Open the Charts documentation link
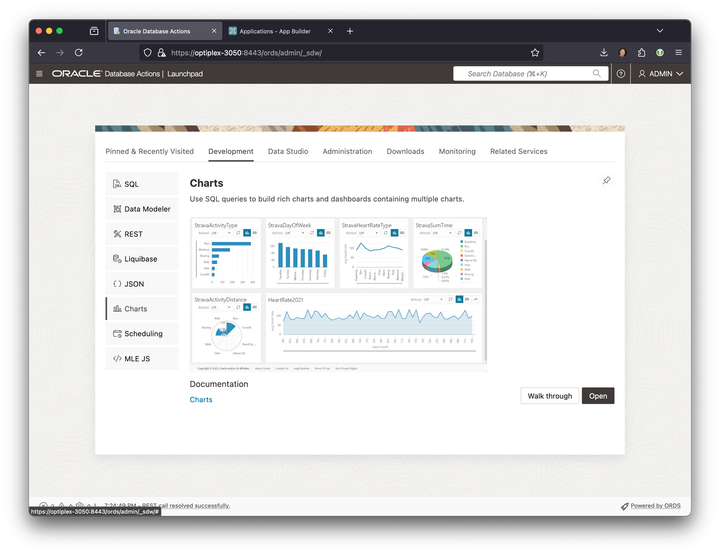 click(x=201, y=400)
